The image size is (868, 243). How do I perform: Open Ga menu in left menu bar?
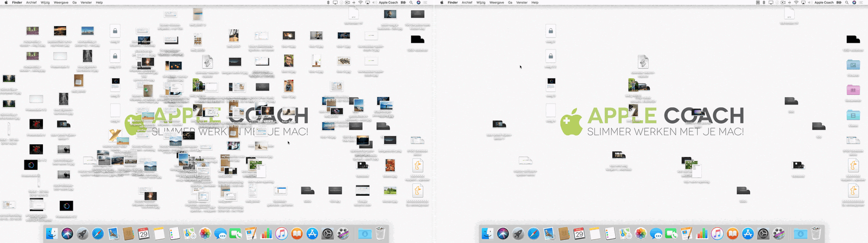pyautogui.click(x=74, y=2)
